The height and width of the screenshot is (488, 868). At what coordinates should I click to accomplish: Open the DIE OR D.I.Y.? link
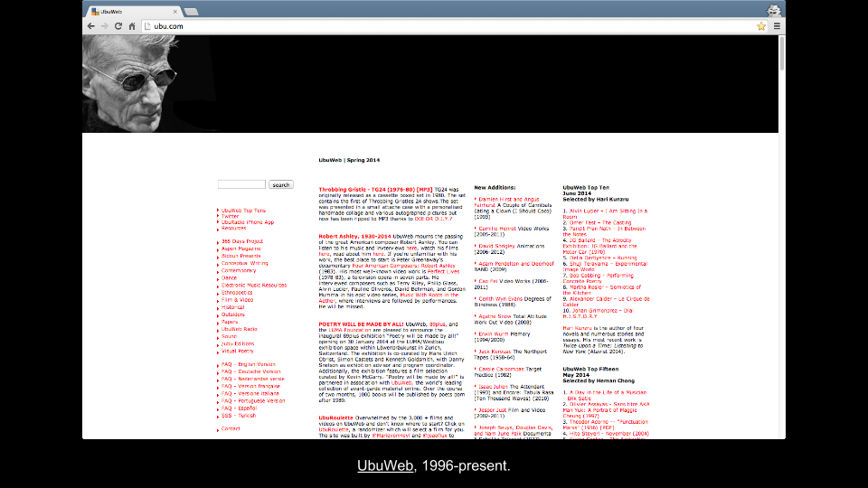tap(433, 219)
